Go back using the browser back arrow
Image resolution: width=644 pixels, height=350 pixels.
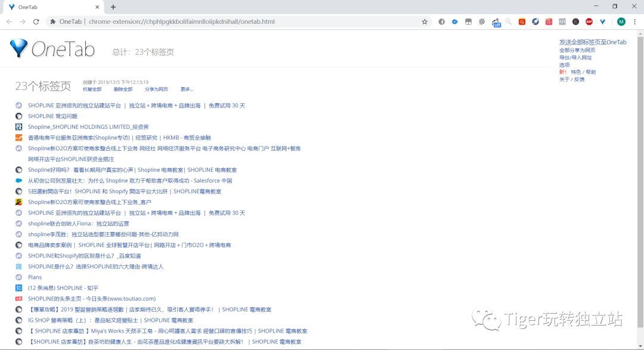pos(10,22)
